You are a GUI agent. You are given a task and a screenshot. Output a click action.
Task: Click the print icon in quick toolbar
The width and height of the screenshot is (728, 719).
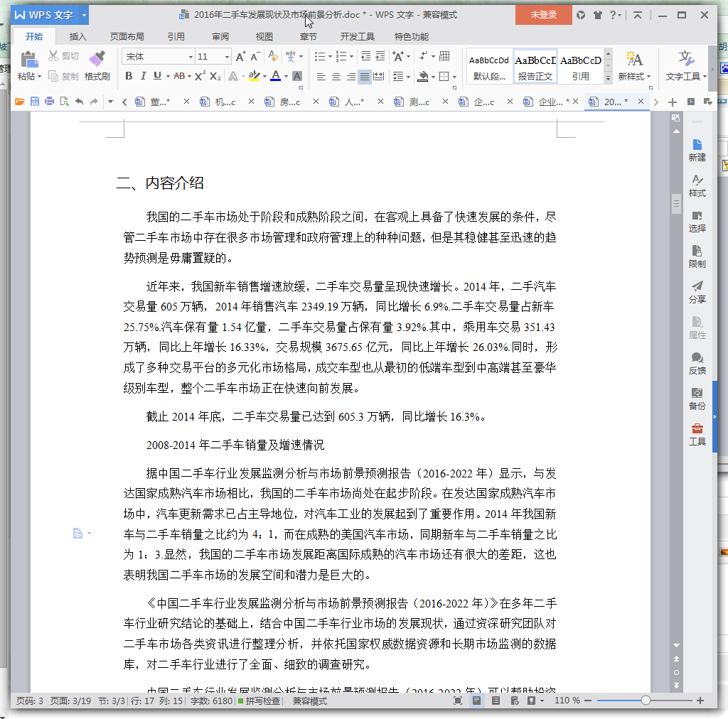(x=49, y=102)
